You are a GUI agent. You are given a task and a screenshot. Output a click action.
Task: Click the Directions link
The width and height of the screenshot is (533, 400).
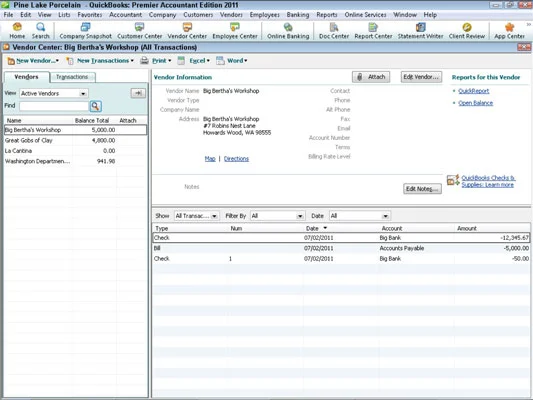click(x=236, y=159)
